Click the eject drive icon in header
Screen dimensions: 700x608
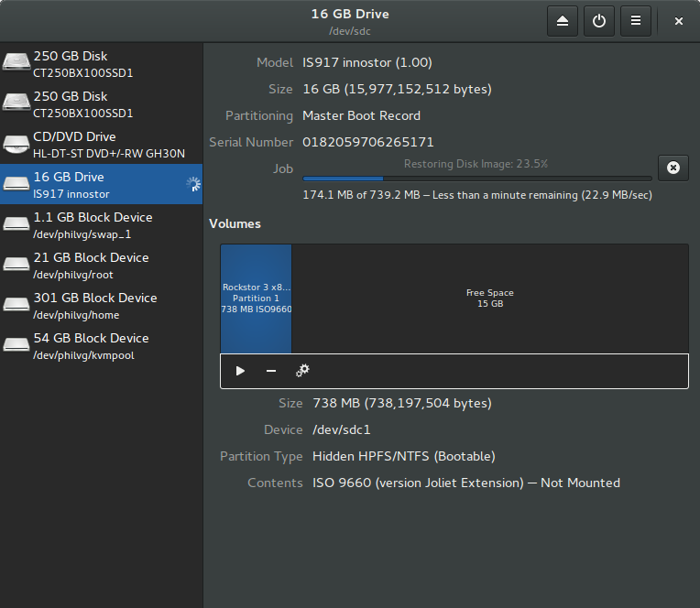click(563, 20)
